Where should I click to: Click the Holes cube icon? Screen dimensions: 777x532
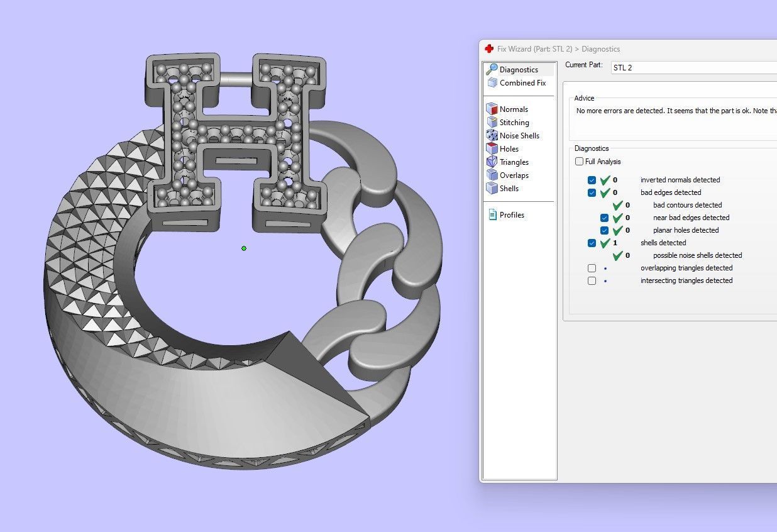click(x=492, y=148)
